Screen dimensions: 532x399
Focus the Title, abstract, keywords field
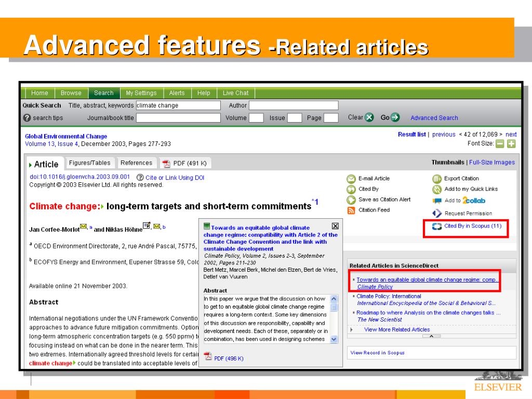click(178, 105)
